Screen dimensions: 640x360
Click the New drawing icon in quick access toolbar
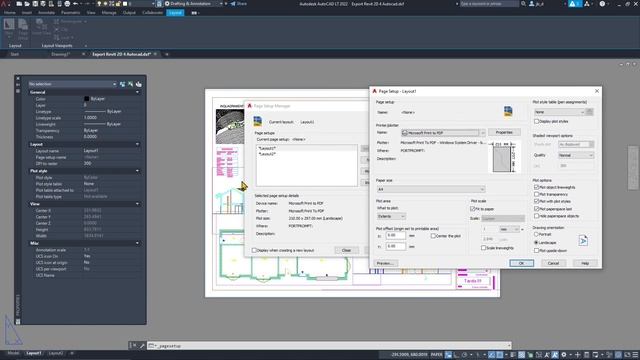pyautogui.click(x=19, y=4)
